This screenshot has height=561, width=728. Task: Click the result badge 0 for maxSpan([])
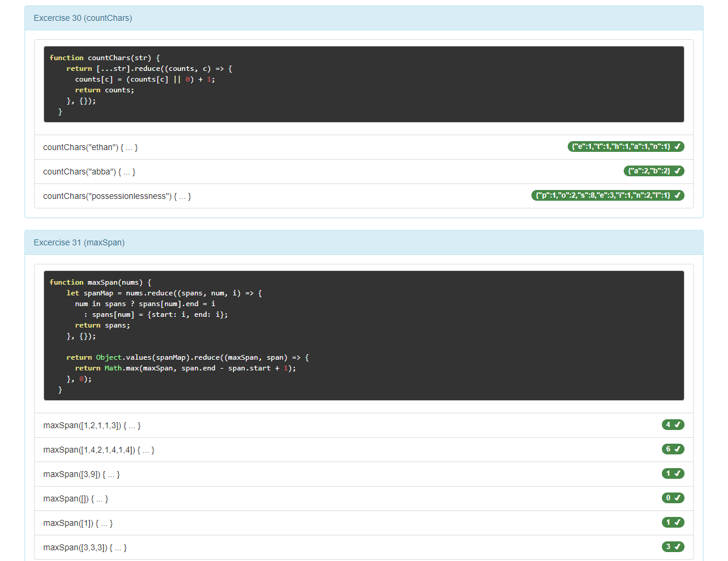click(x=673, y=498)
